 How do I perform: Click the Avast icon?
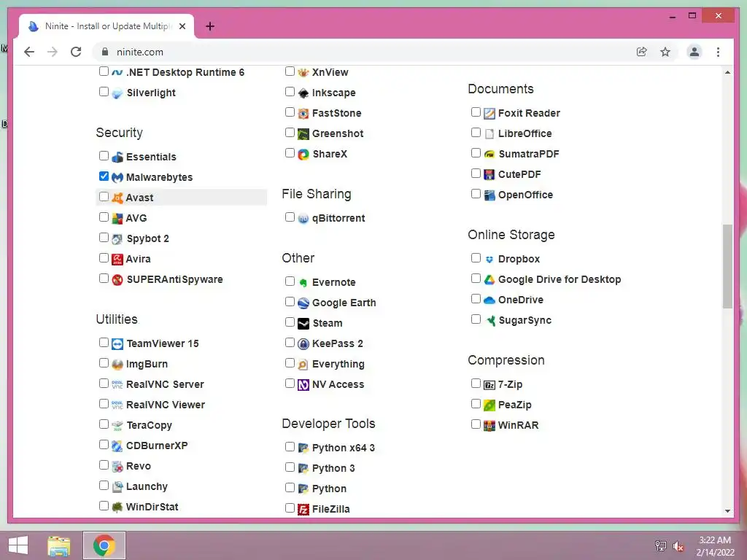click(117, 198)
